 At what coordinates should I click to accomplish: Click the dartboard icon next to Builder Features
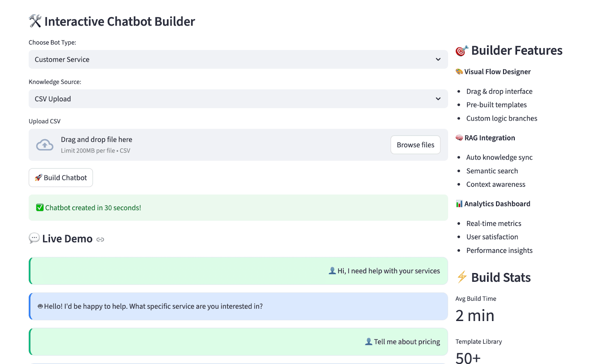461,51
